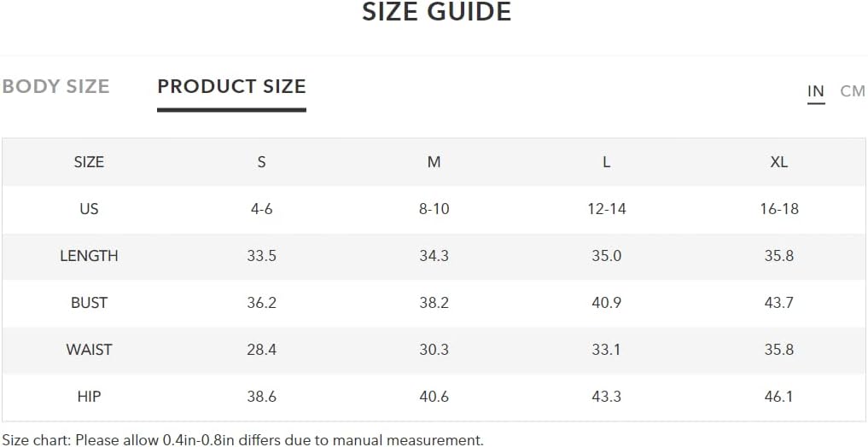868x447 pixels.
Task: Switch to the BODY SIZE tab
Action: [56, 87]
